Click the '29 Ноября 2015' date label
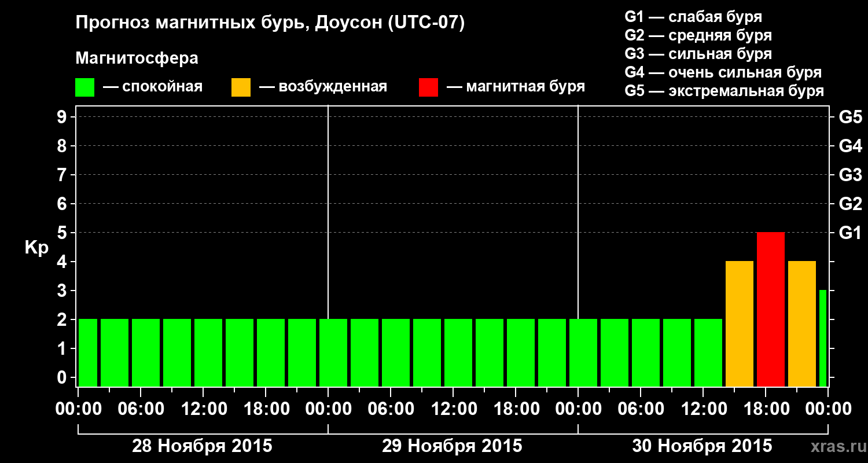Image resolution: width=868 pixels, height=463 pixels. pos(452,446)
